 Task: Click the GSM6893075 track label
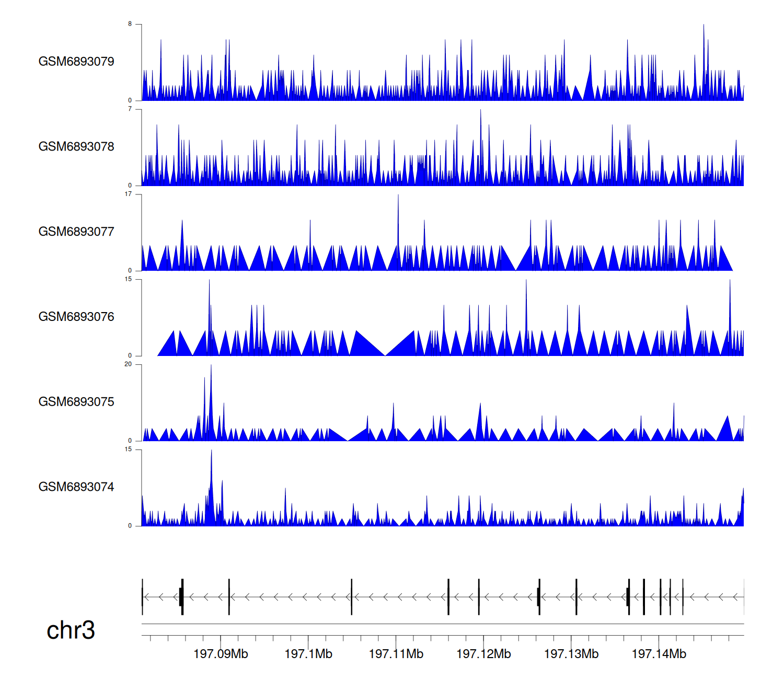[76, 402]
